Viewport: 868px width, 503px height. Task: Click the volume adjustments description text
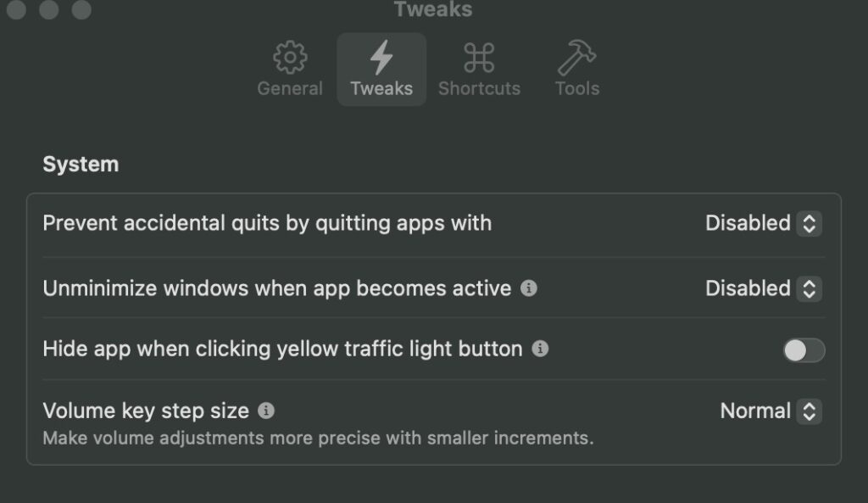pos(319,439)
